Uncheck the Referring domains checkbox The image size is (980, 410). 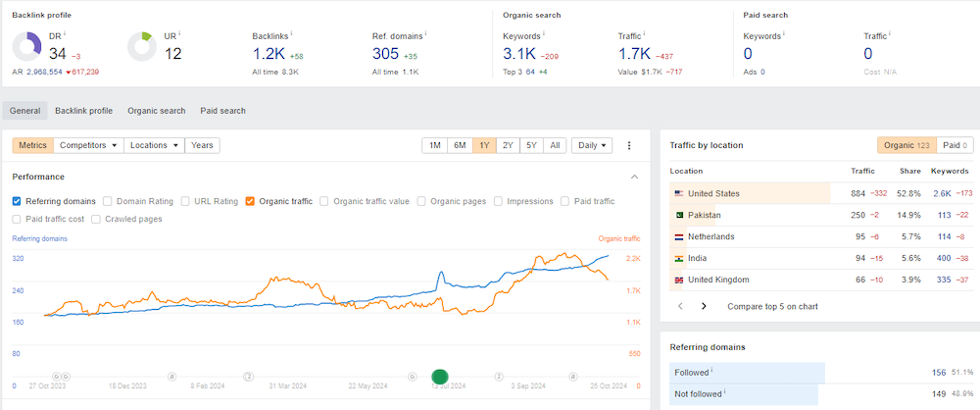pyautogui.click(x=17, y=201)
